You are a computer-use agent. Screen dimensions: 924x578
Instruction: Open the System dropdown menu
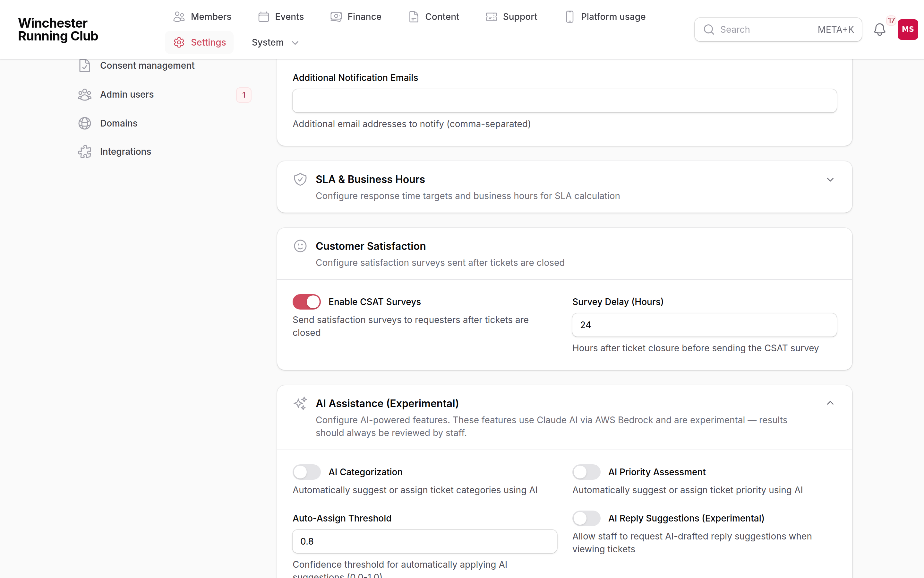(275, 42)
